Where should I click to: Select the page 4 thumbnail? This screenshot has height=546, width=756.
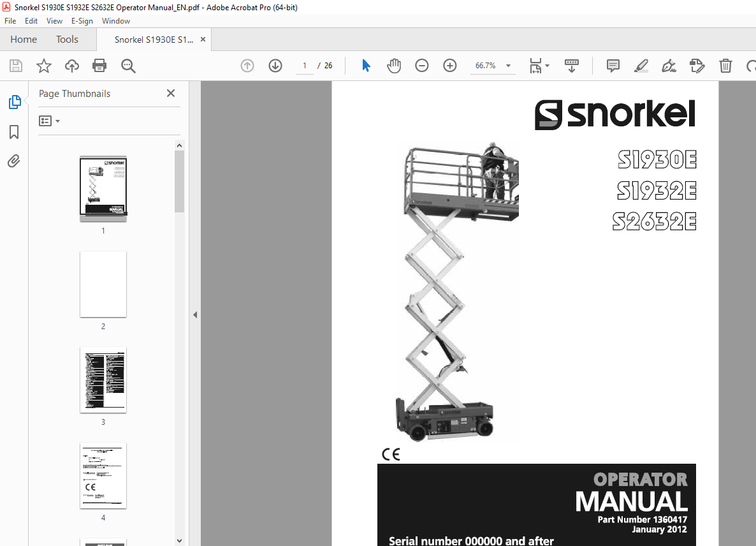point(103,476)
